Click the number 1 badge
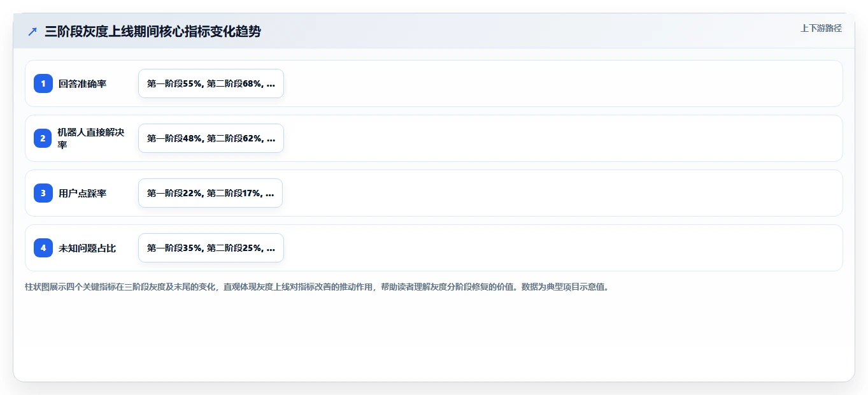Viewport: 868px width, 395px height. (x=43, y=83)
